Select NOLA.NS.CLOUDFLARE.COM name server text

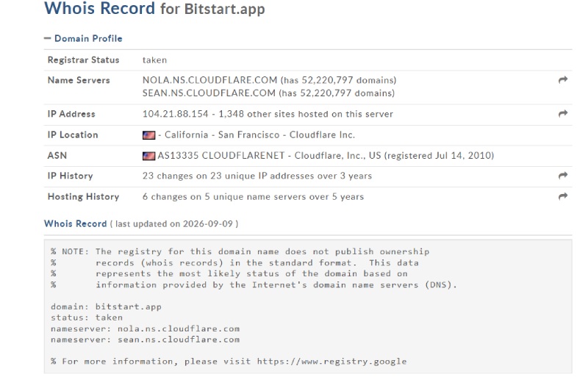click(x=209, y=80)
